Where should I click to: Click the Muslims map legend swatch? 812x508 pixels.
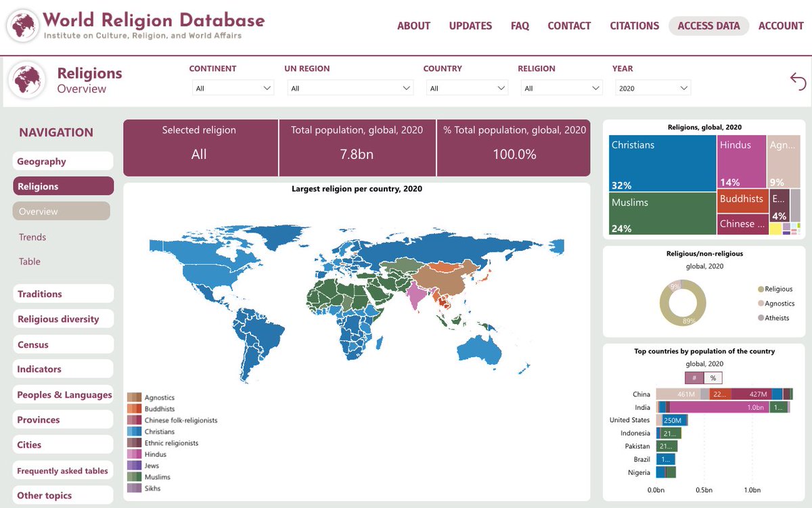134,477
